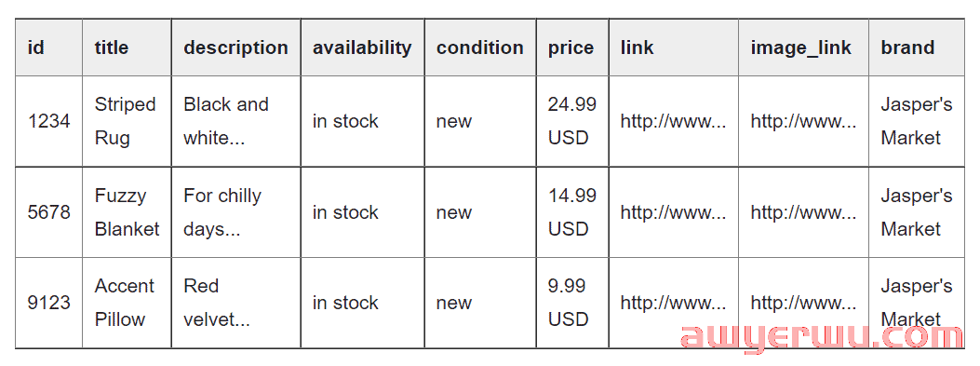
Task: Click the 24.99 USD price cell
Action: (572, 121)
